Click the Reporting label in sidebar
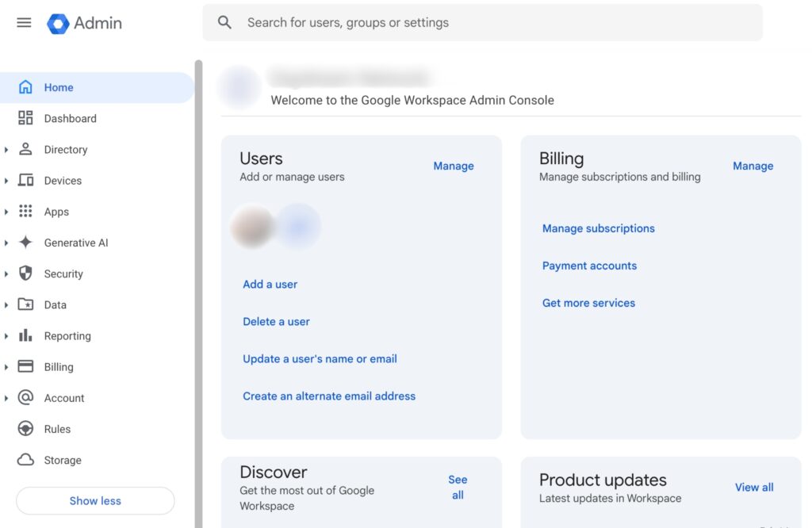 [x=67, y=336]
